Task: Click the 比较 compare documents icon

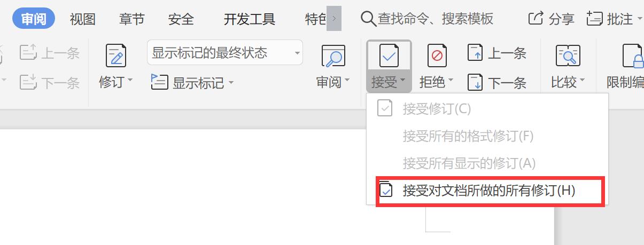Action: pos(568,56)
